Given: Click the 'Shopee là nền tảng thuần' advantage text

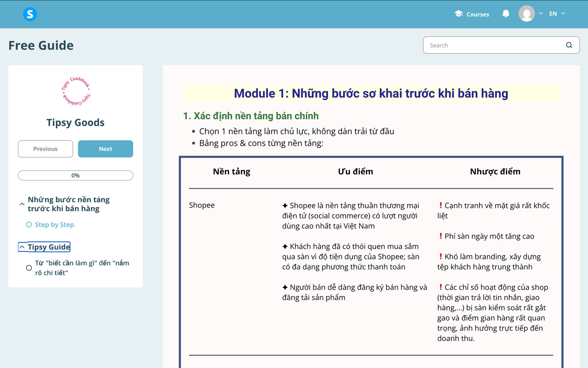Looking at the screenshot, I should click(x=351, y=216).
